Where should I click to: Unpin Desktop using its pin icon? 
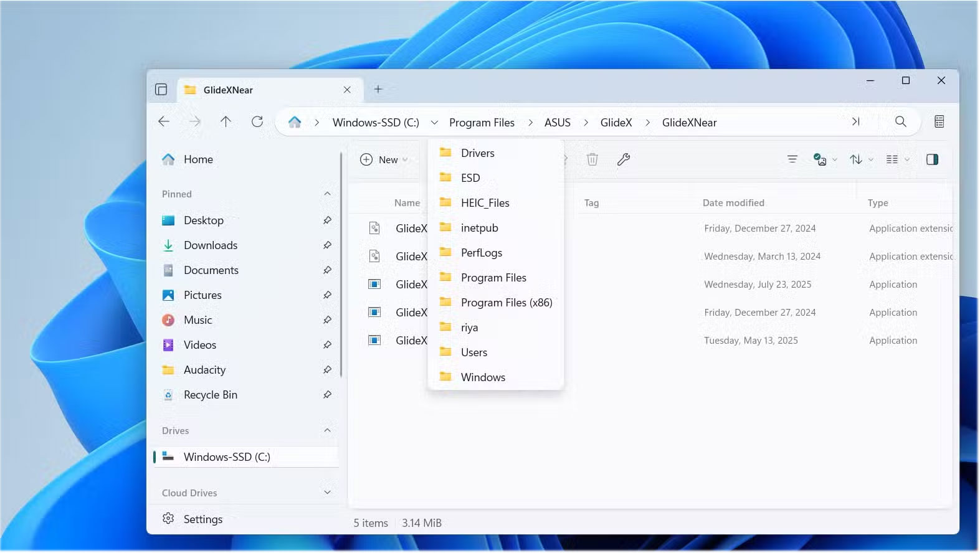327,220
